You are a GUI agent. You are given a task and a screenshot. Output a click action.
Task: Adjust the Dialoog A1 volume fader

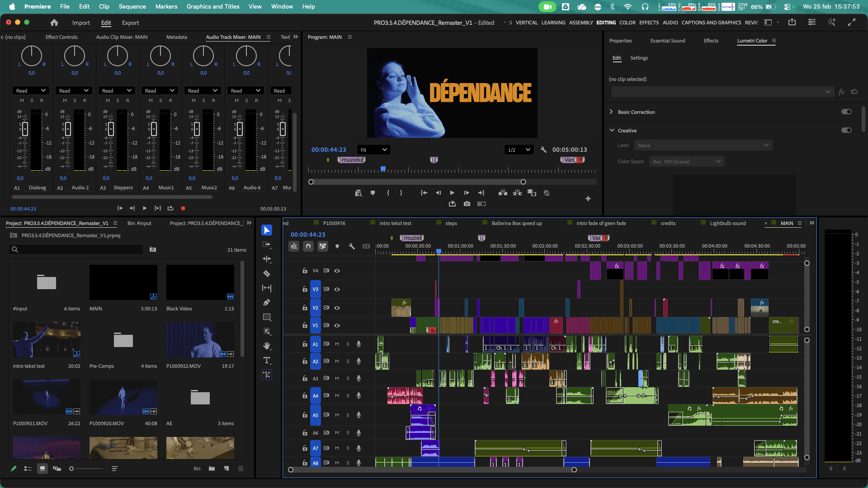tap(25, 129)
